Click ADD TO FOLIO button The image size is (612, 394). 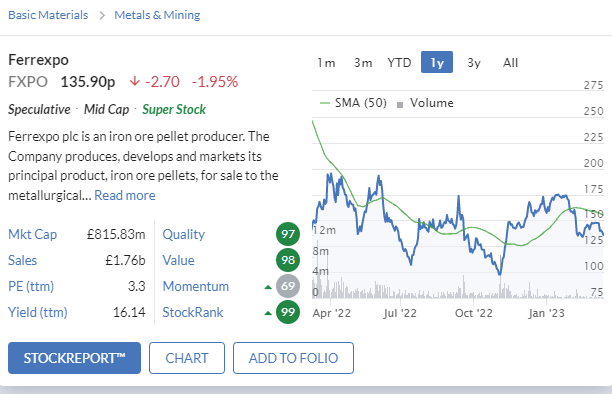[x=294, y=358]
